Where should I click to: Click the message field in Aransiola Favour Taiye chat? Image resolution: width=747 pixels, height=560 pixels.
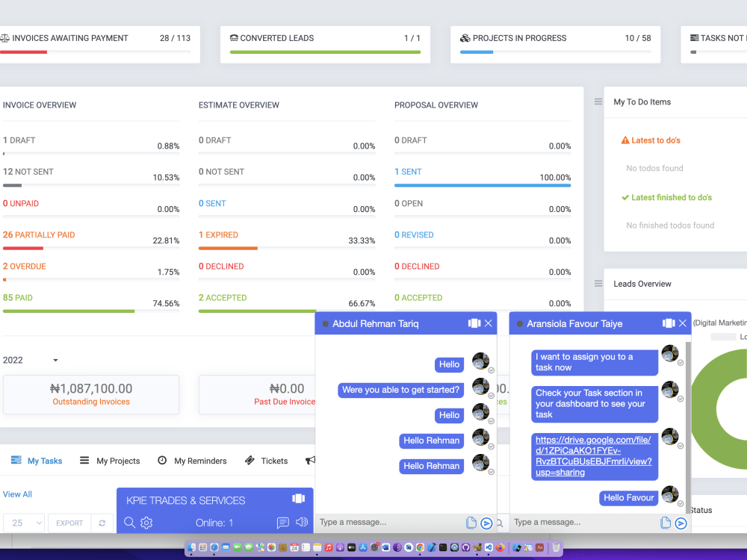585,523
